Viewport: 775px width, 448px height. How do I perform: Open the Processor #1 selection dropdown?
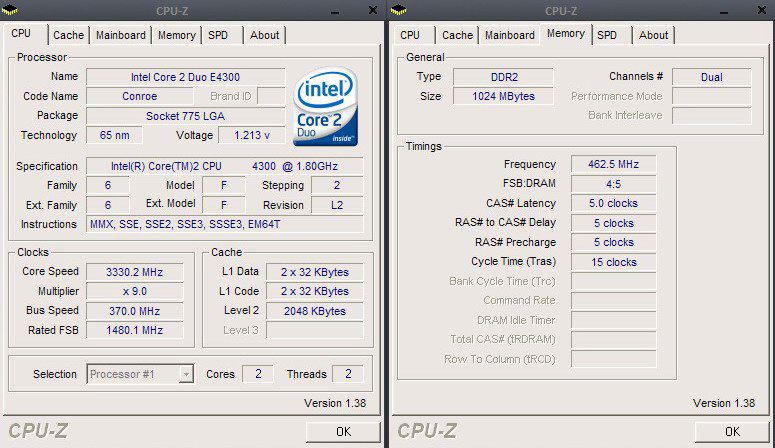tap(186, 374)
